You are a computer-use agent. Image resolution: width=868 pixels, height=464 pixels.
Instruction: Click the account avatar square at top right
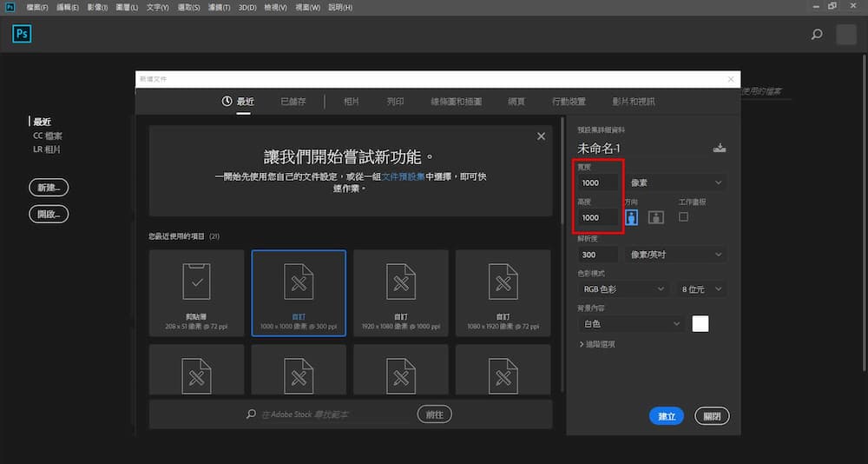tap(845, 35)
